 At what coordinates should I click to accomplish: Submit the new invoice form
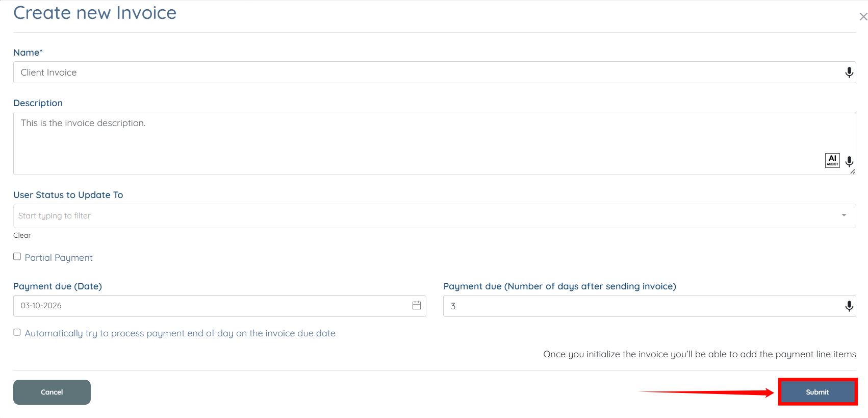pos(817,392)
